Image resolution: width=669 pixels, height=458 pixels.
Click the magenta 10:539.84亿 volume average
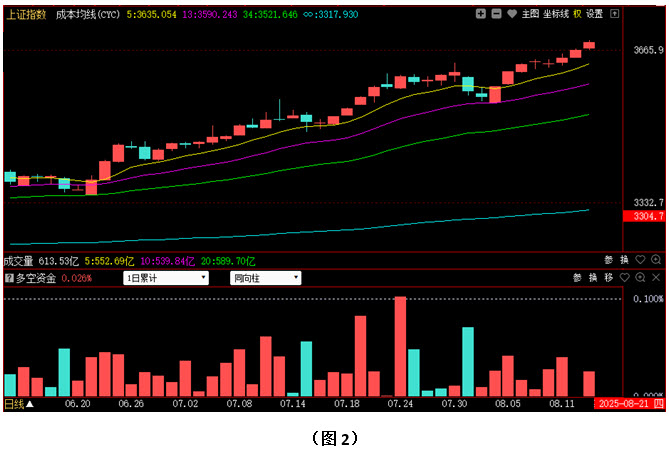(168, 261)
